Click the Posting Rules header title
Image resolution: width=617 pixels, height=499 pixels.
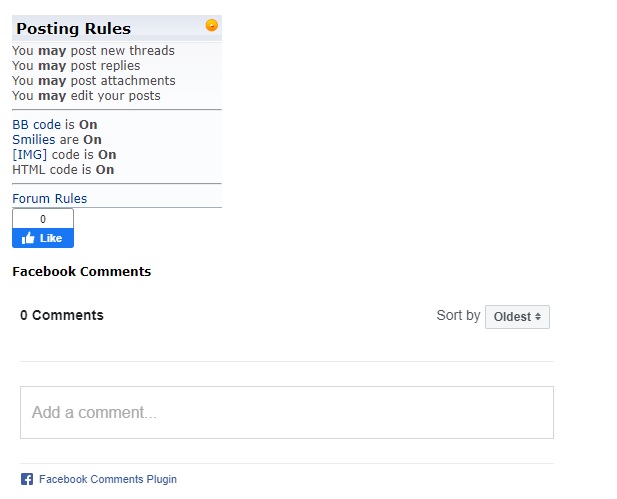pyautogui.click(x=73, y=29)
